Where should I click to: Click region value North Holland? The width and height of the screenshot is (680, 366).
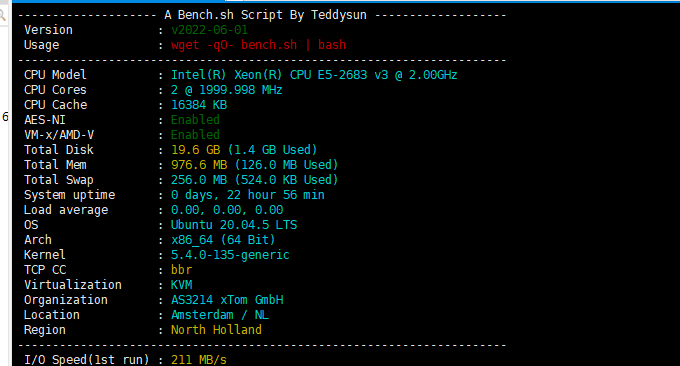[216, 330]
